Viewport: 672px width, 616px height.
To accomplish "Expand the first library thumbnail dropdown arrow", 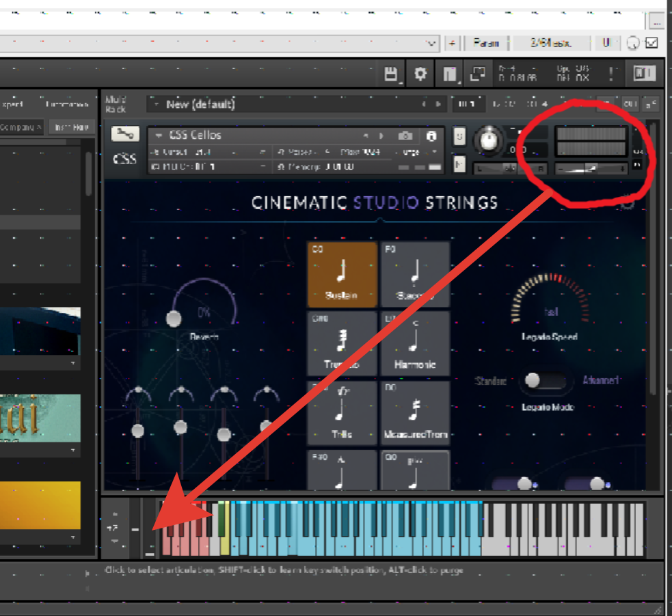I will (x=73, y=363).
